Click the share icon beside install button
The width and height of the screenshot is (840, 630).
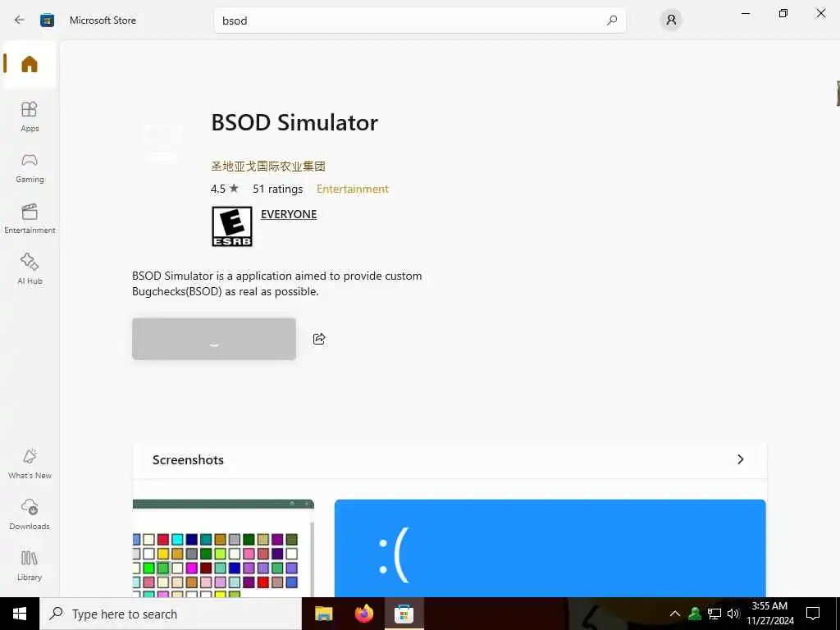319,339
